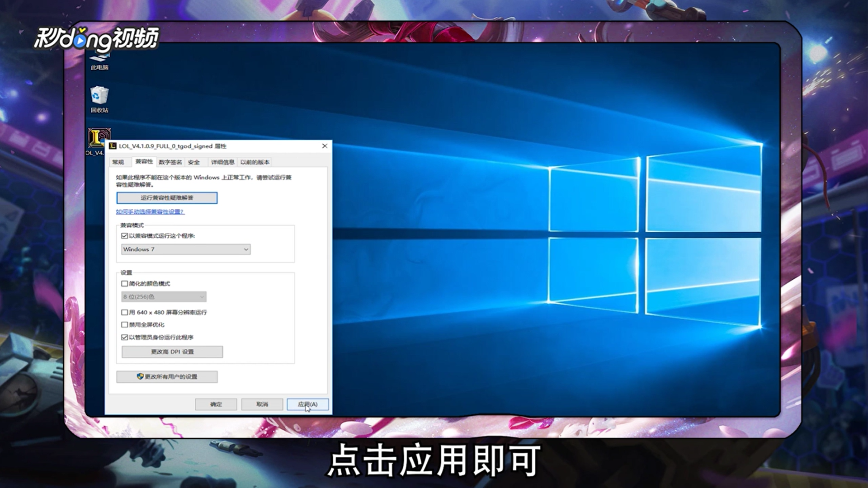Click the UAC shield icon on 更改所有用户的设置

[140, 376]
